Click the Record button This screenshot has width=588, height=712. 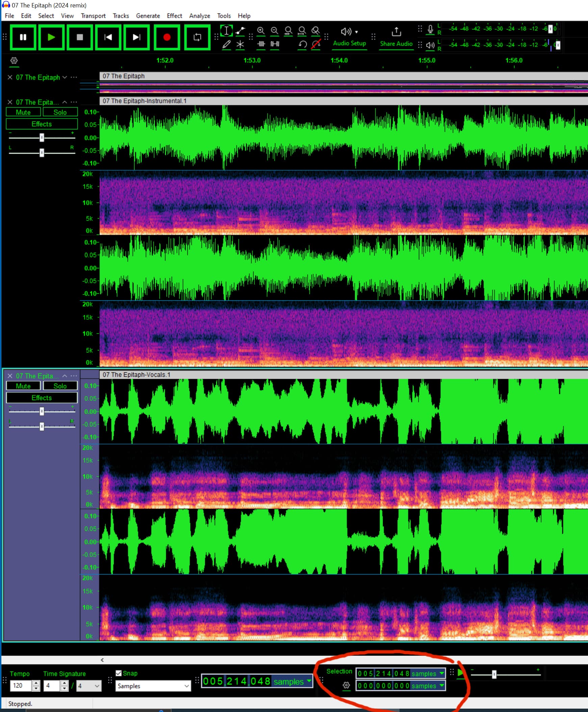click(x=166, y=38)
